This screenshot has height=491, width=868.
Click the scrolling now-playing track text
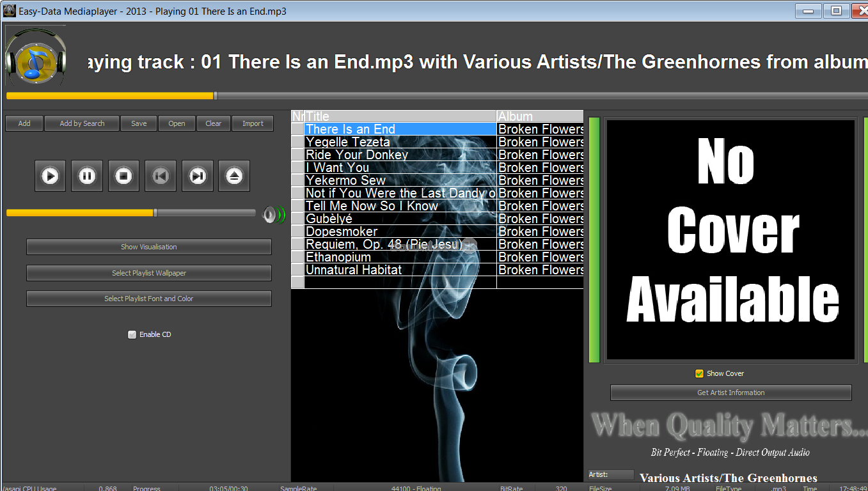[x=477, y=61]
